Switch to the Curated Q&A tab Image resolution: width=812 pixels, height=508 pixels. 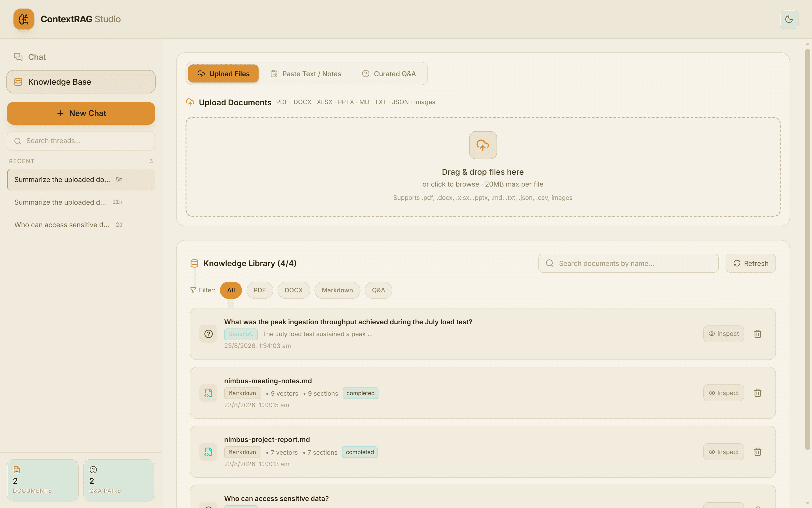[x=389, y=74]
